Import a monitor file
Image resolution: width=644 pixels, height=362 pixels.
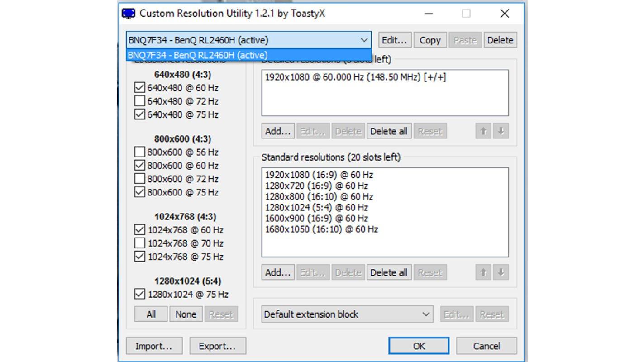coord(154,346)
